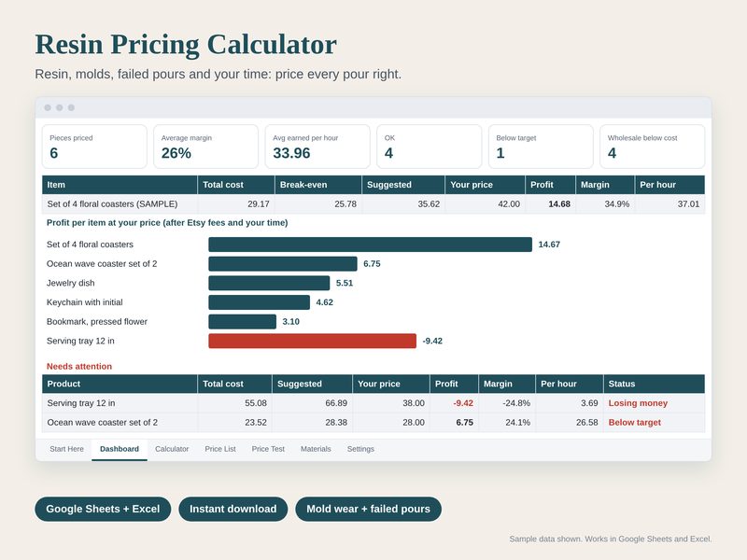Screen dimensions: 747x560
Task: Click the 28.38 suggested cell
Action: [x=313, y=423]
